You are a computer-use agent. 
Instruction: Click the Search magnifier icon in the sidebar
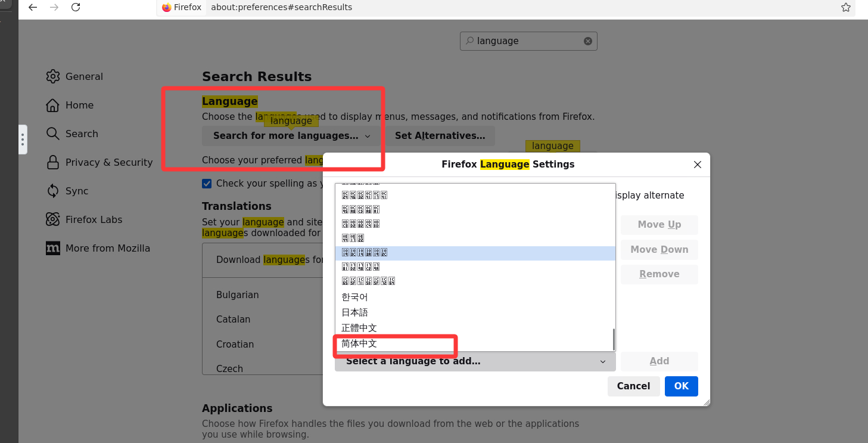point(53,134)
